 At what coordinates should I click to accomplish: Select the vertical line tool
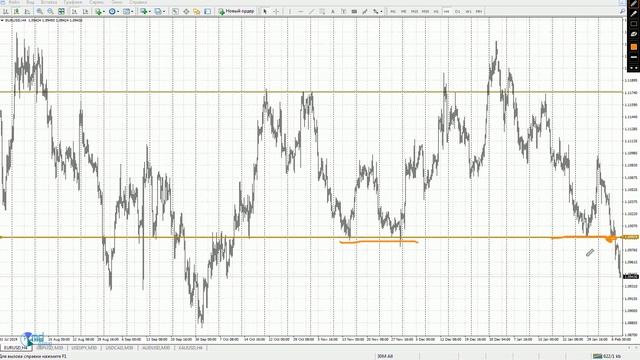tap(289, 11)
